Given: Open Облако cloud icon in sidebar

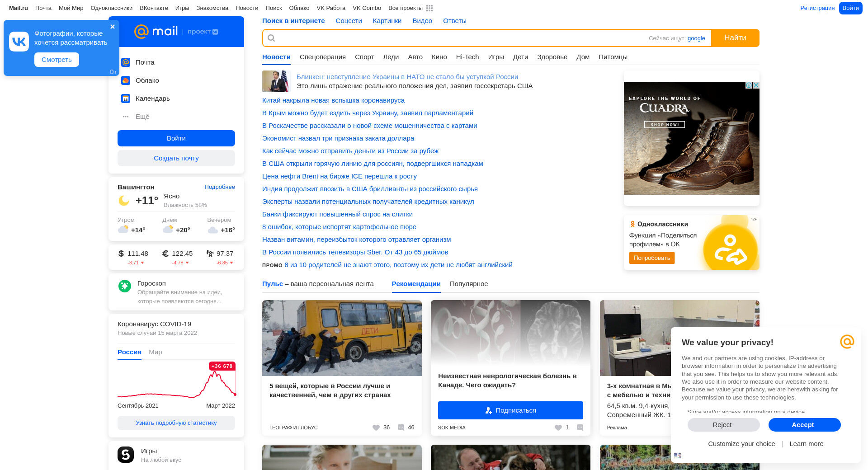Looking at the screenshot, I should [126, 80].
